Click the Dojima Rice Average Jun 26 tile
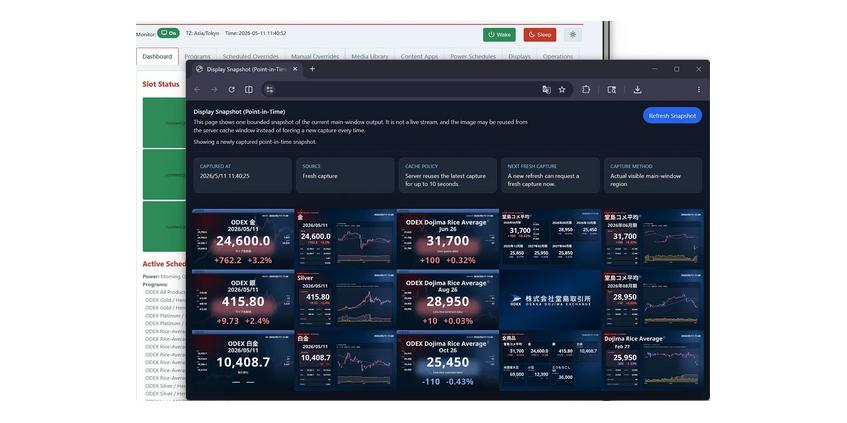This screenshot has width=847, height=423. click(448, 238)
